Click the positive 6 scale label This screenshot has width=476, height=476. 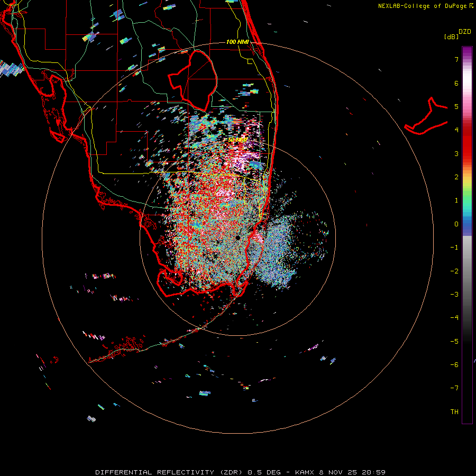coord(456,83)
